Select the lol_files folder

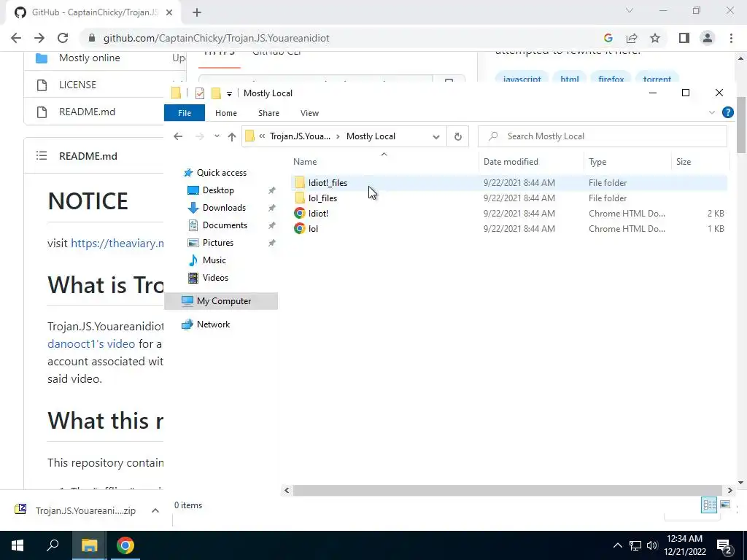(x=508, y=198)
